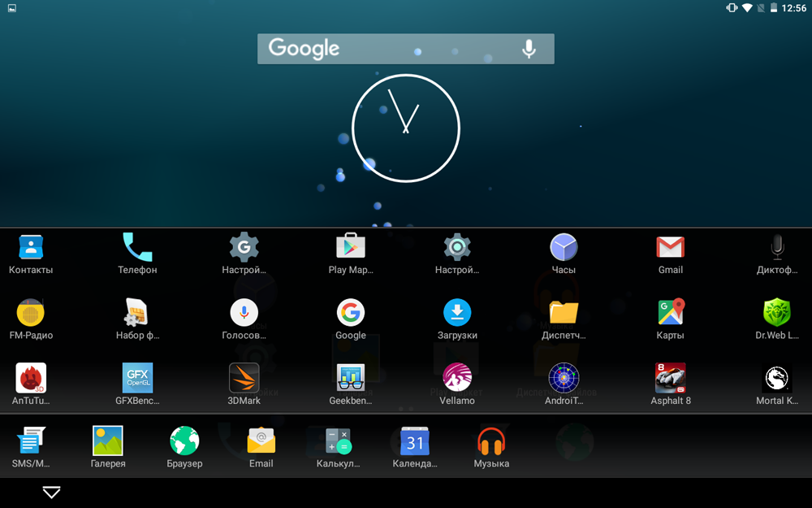Open the Набор ф... SIM toolkit app
812x508 pixels.
tap(137, 313)
